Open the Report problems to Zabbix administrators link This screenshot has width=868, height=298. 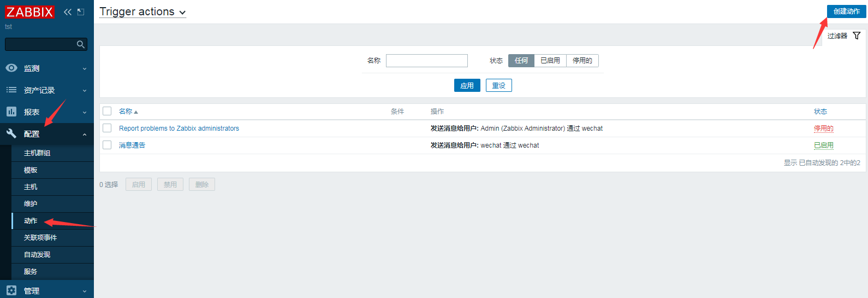point(179,128)
